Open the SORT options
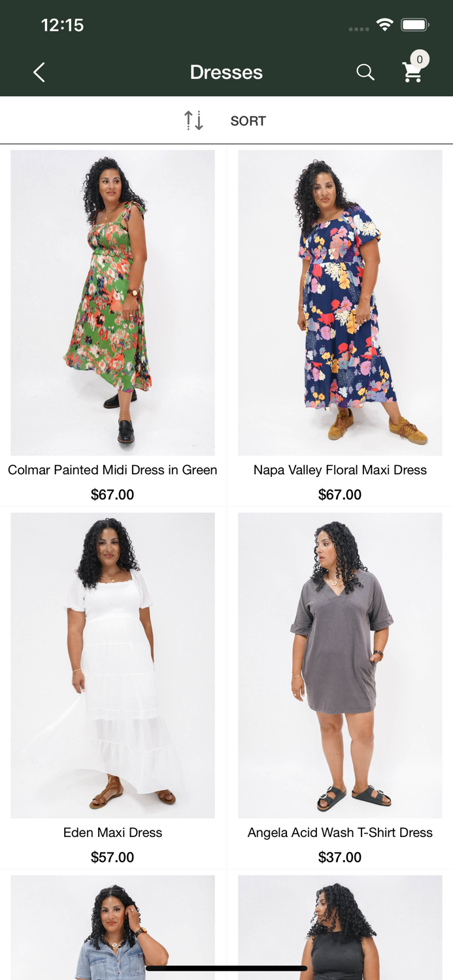This screenshot has height=980, width=453. pos(248,121)
